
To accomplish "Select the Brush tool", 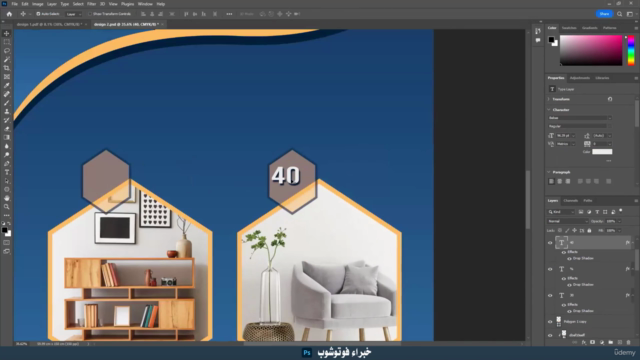I will click(7, 103).
